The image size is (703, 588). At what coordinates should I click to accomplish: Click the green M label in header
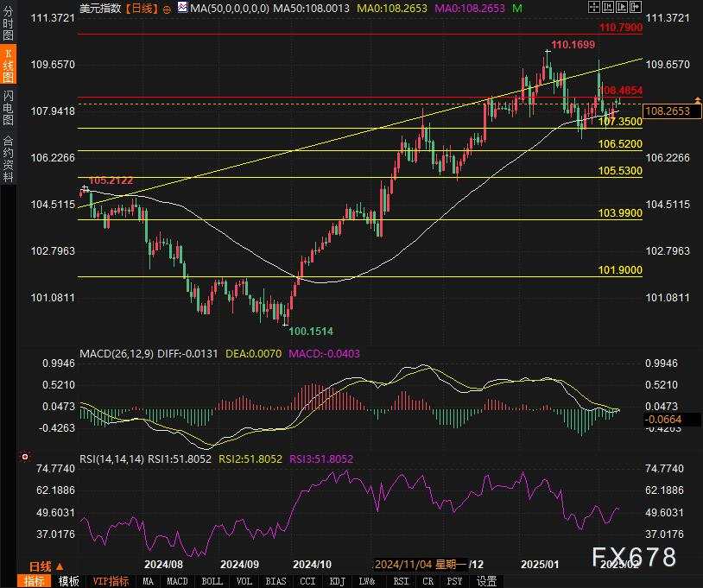[517, 8]
